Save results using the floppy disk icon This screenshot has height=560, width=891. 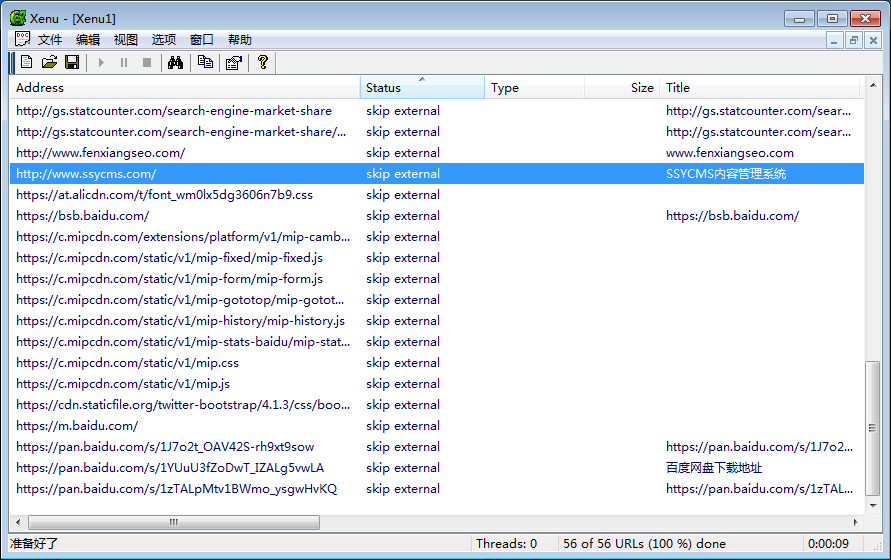click(x=72, y=63)
